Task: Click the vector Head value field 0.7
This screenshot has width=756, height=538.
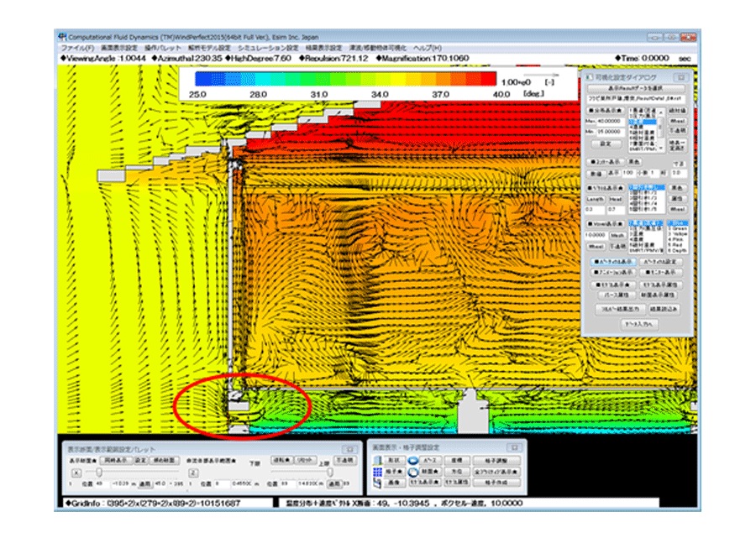Action: 617,210
